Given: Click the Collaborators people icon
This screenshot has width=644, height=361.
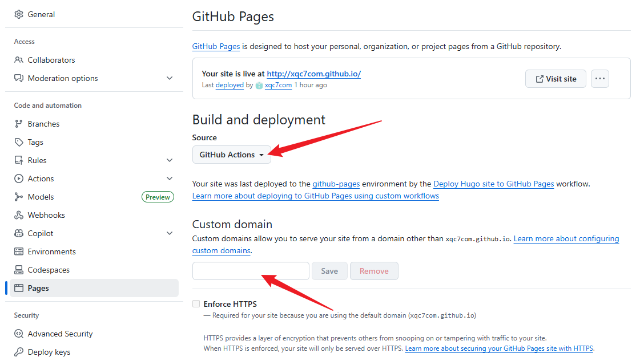Looking at the screenshot, I should [19, 60].
